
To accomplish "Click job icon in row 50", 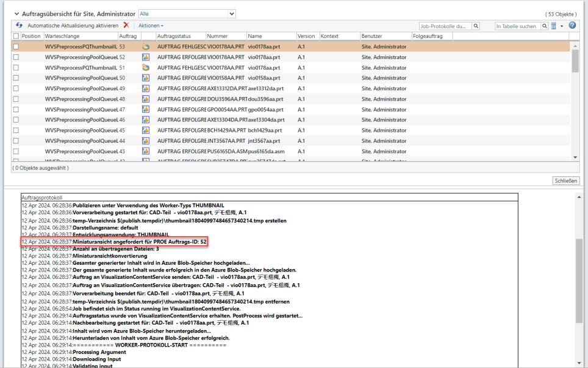I will (146, 78).
